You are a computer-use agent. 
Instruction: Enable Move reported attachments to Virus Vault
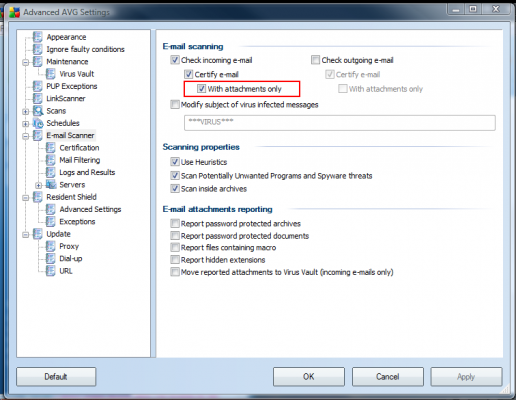175,272
